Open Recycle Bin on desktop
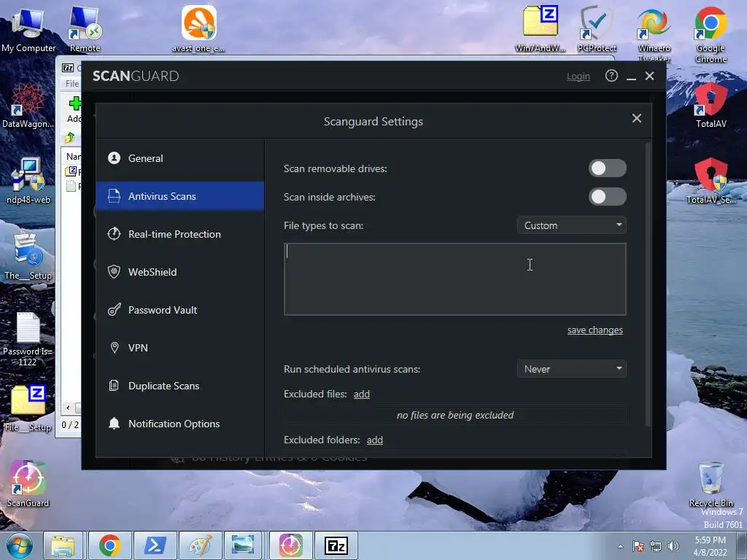747x560 pixels. 711,484
